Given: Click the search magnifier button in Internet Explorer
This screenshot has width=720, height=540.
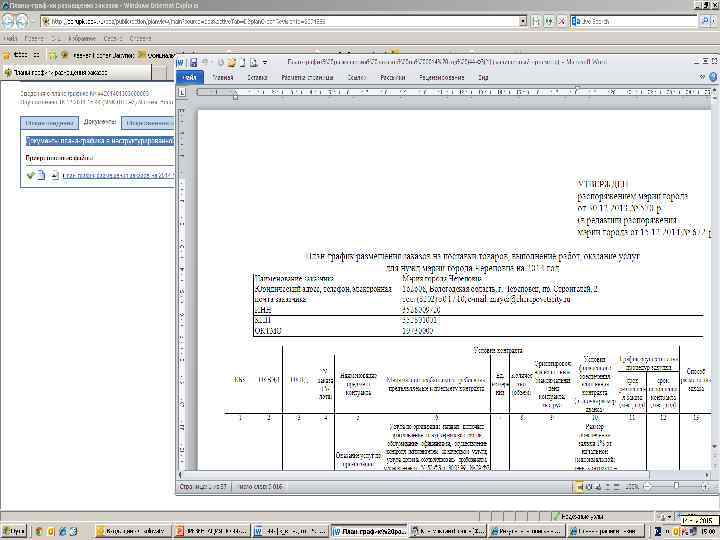Looking at the screenshot, I should pyautogui.click(x=705, y=21).
